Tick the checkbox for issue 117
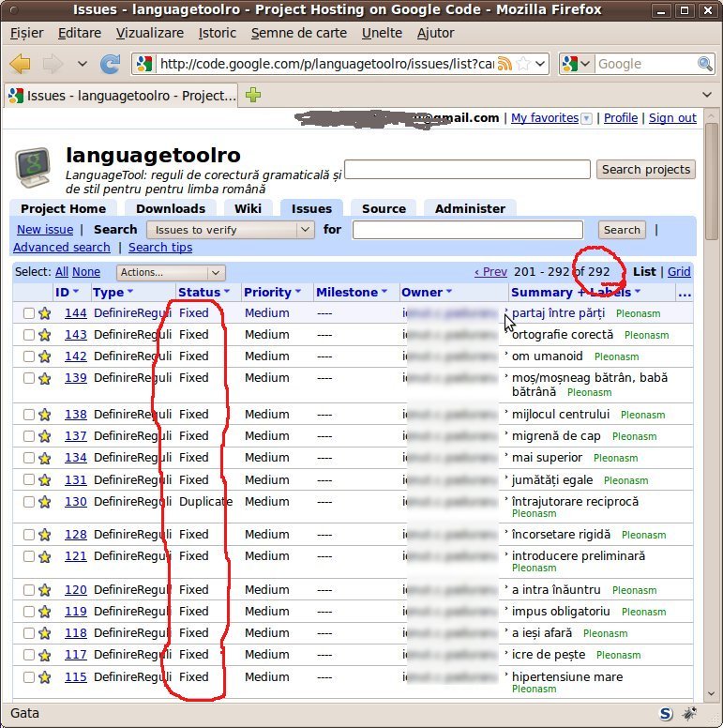 29,655
